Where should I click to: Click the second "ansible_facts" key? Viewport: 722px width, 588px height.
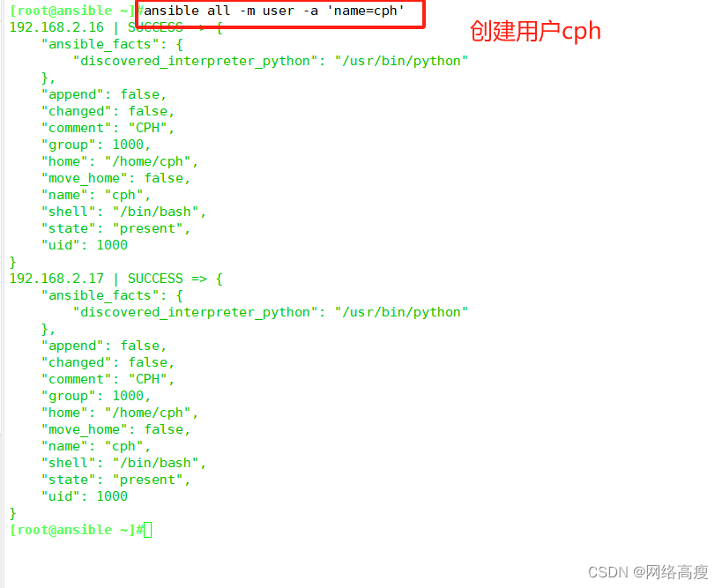100,295
